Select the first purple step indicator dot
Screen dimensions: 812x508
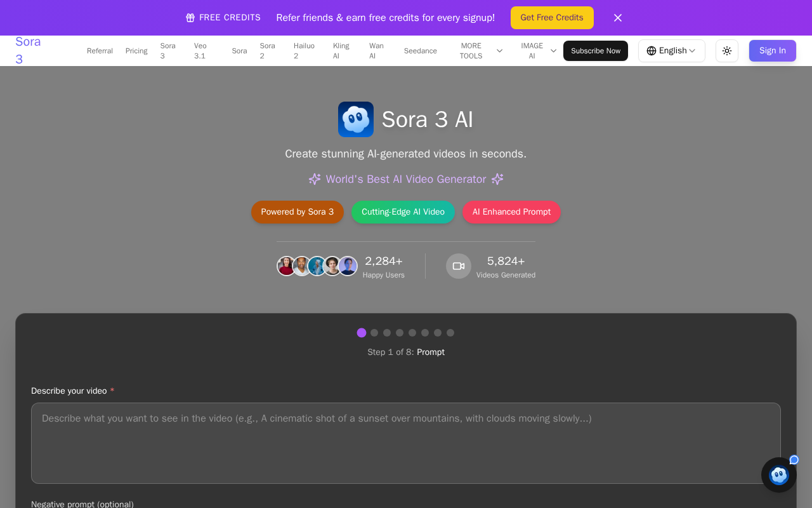(362, 333)
